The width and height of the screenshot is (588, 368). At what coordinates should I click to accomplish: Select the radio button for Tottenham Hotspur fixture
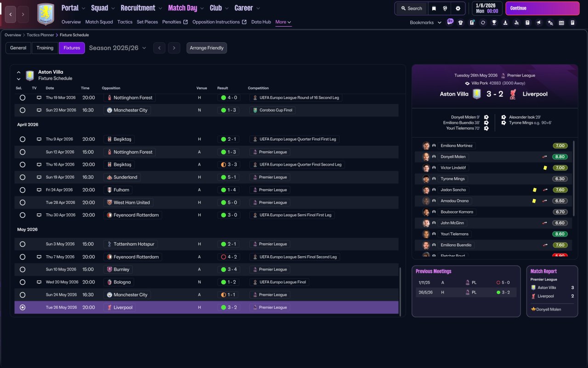point(23,244)
